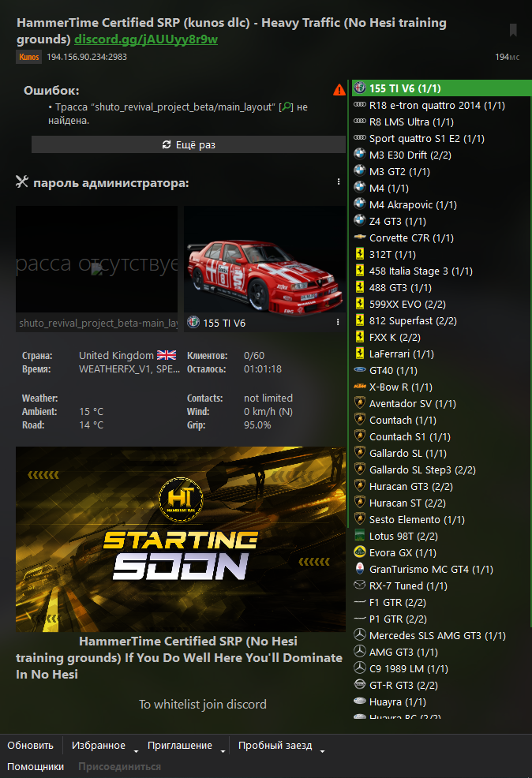This screenshot has height=778, width=532.
Task: Click the green magnifier icon beside the track name
Action: pos(287,107)
